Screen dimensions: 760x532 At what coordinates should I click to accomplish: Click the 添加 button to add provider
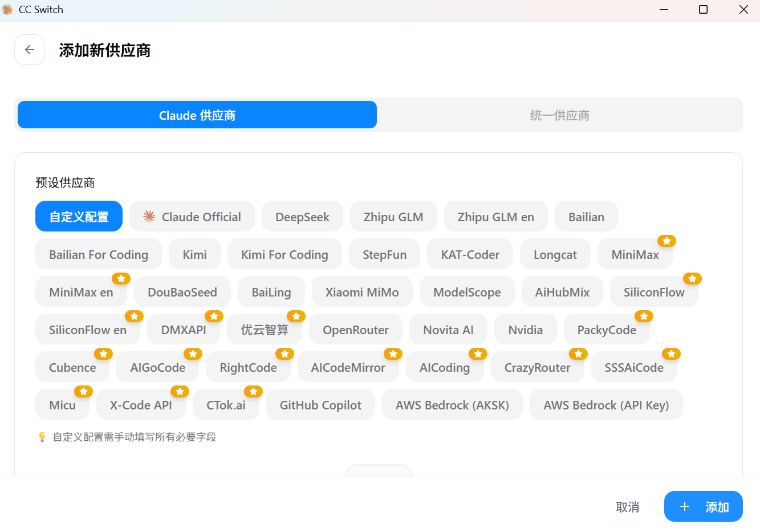pyautogui.click(x=703, y=506)
